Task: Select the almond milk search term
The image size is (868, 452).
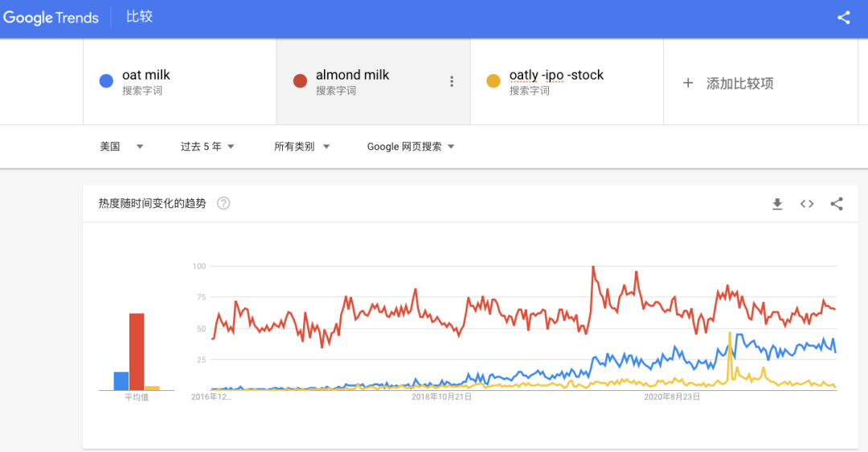Action: click(352, 75)
